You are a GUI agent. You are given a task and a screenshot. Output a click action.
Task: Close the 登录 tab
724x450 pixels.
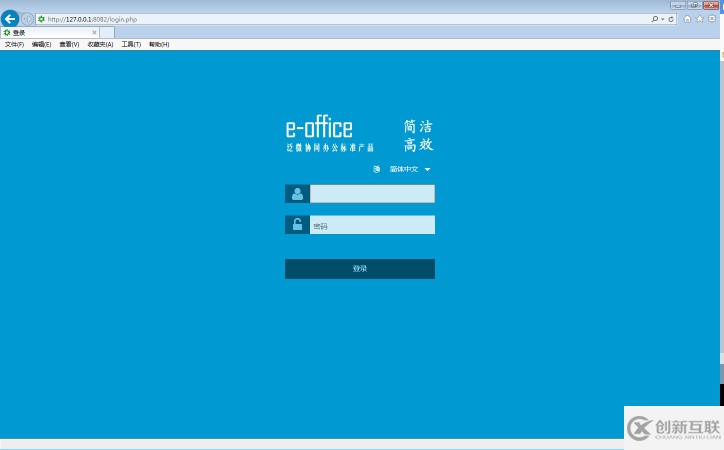(94, 32)
